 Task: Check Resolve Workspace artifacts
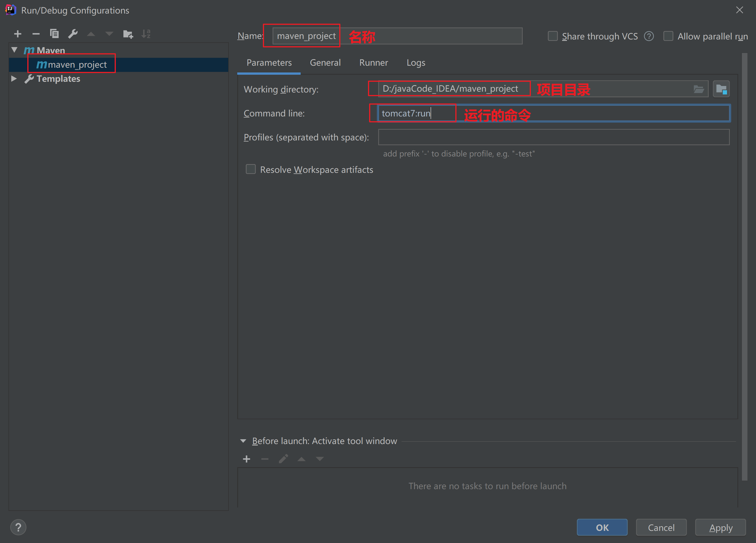(x=251, y=169)
